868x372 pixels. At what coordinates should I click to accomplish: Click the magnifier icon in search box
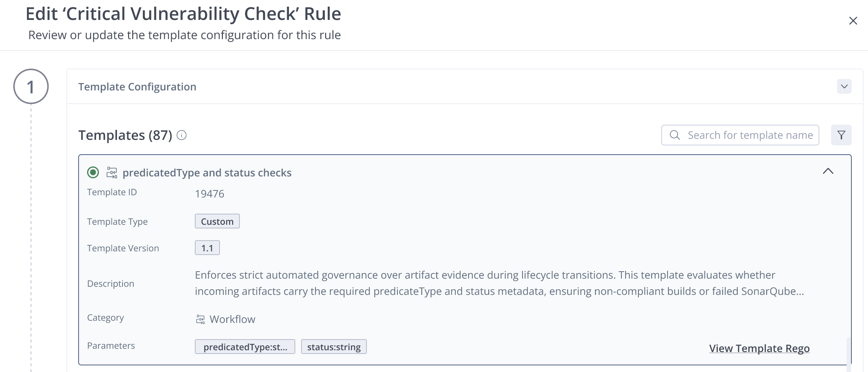pyautogui.click(x=675, y=135)
